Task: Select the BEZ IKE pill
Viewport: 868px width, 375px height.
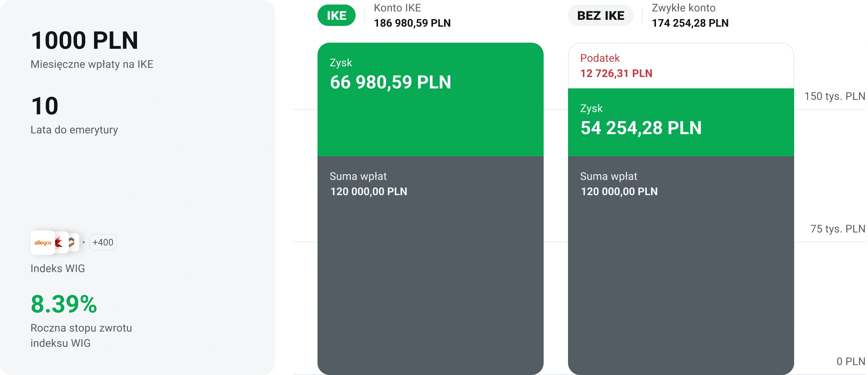Action: point(600,16)
